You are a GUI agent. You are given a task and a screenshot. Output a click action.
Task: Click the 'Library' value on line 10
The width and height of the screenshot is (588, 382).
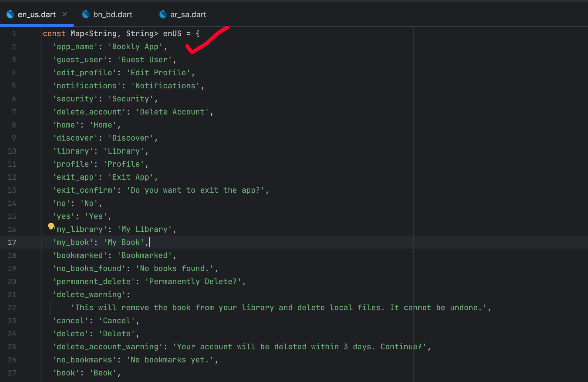[x=124, y=151]
